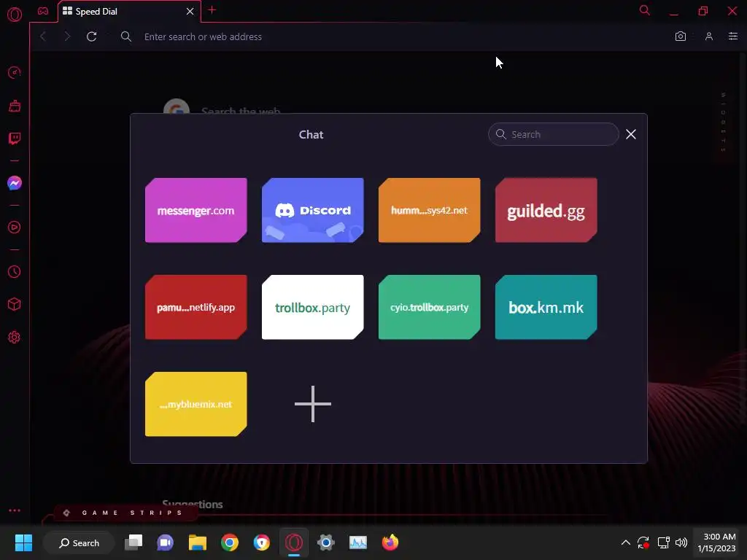Show hidden tray icons chevron
Viewport: 747px width, 560px height.
(625, 542)
